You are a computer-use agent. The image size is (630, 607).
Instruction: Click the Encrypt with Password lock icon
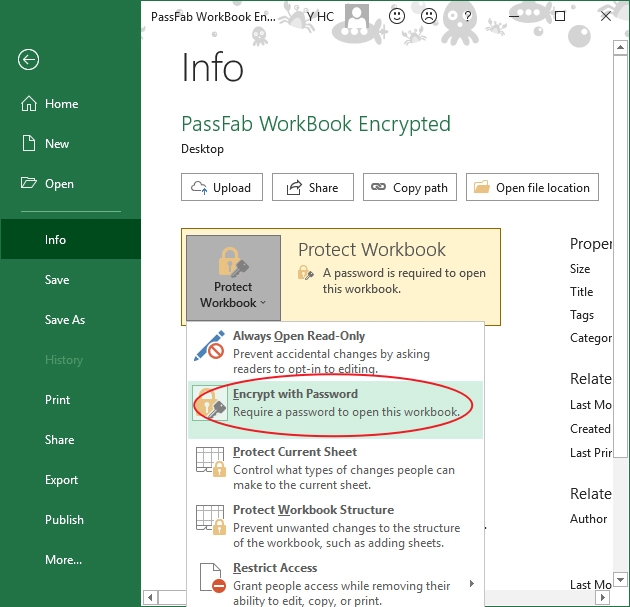[210, 403]
